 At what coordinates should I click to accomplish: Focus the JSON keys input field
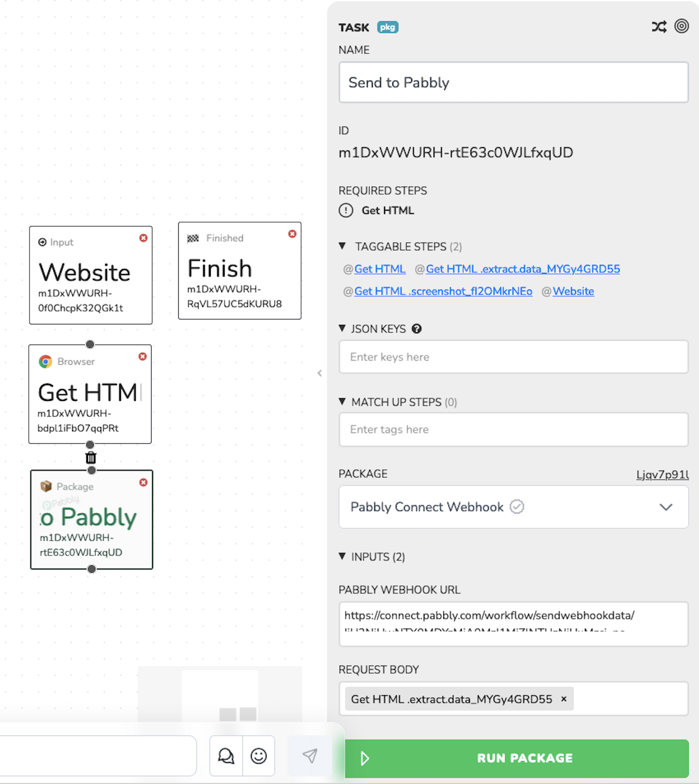513,357
